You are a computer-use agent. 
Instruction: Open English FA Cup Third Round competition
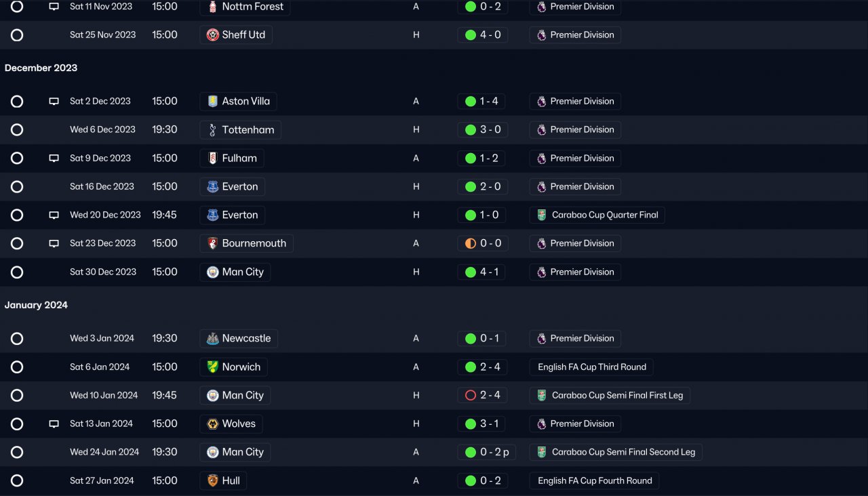tap(591, 367)
